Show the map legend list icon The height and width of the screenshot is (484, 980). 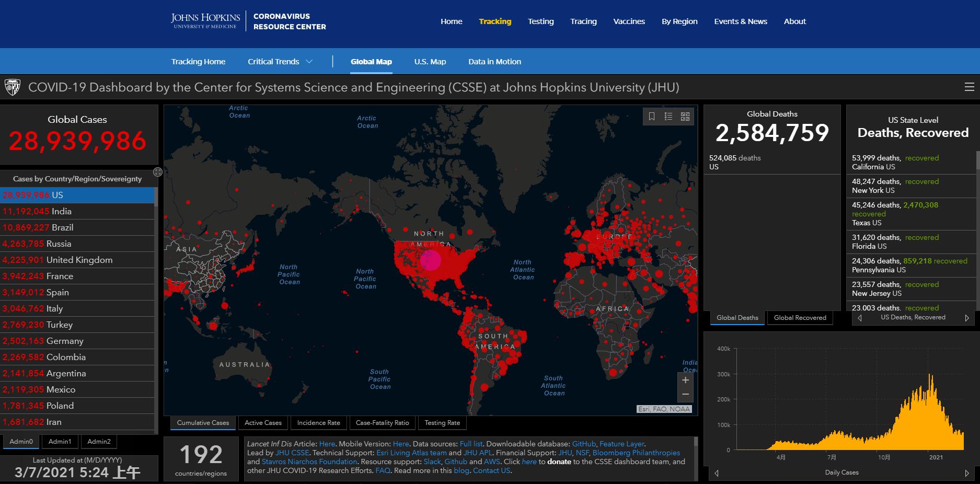668,117
